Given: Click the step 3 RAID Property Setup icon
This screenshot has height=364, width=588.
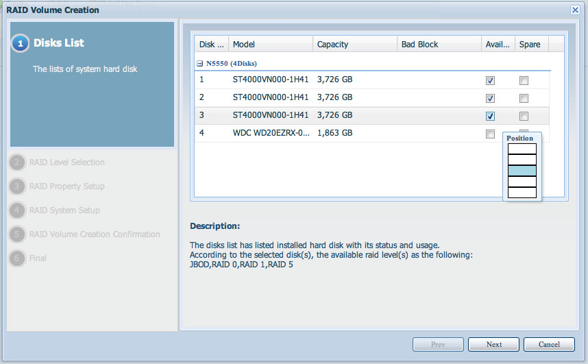Looking at the screenshot, I should coord(18,186).
